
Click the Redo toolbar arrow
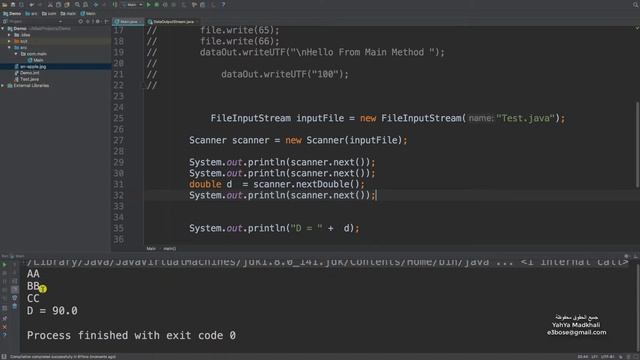40,4
